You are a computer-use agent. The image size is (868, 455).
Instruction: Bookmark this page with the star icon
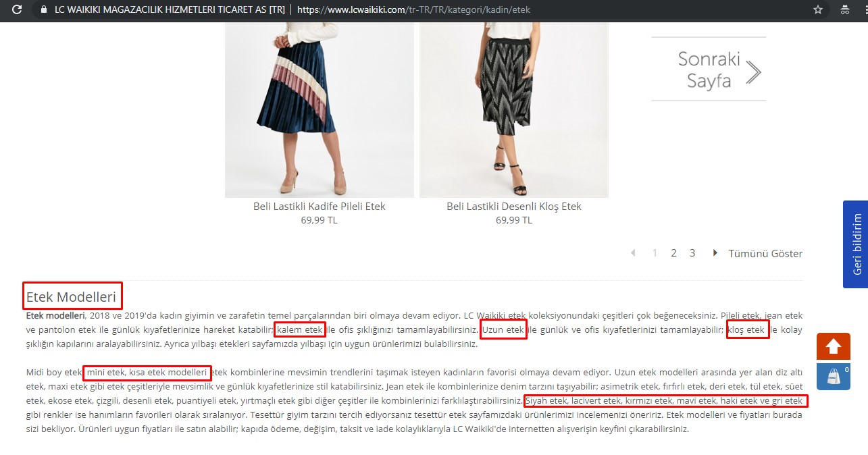pos(818,10)
